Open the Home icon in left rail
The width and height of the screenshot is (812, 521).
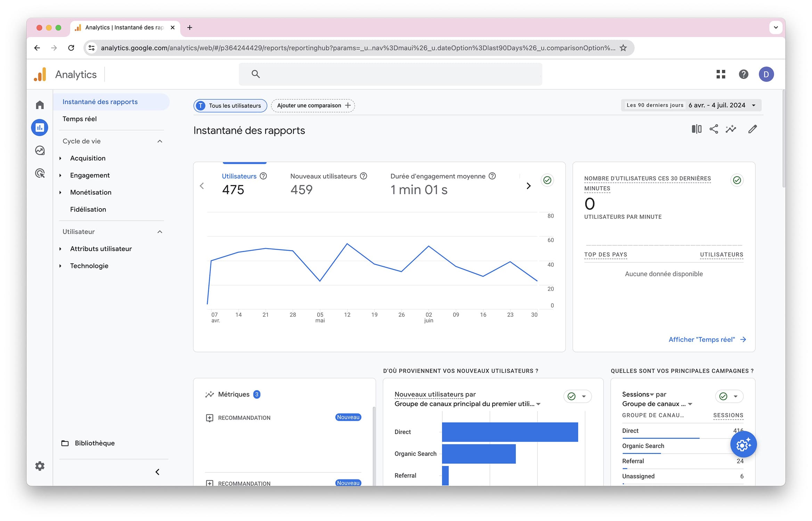click(40, 105)
